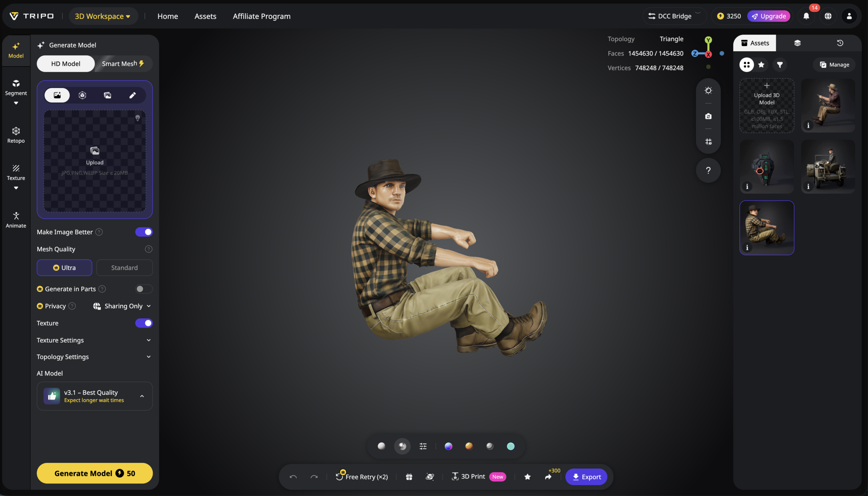Click the notification bell icon
Image resolution: width=868 pixels, height=496 pixels.
click(806, 16)
